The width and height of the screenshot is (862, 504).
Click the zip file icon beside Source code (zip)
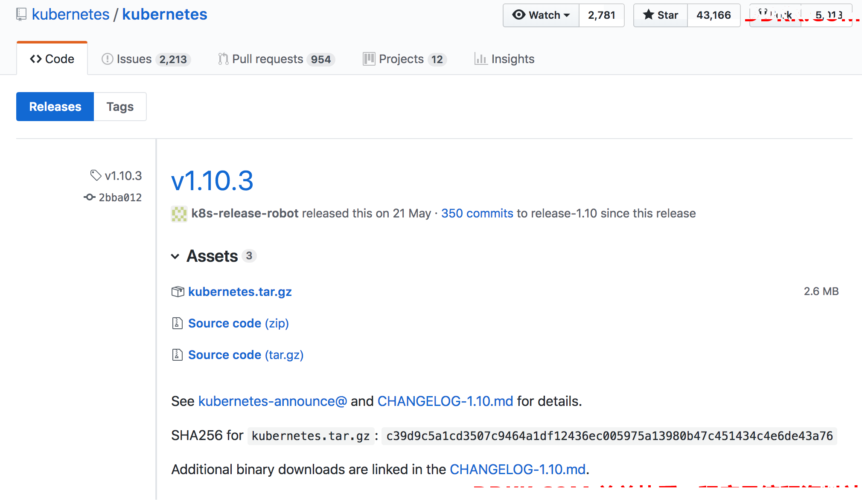tap(178, 323)
